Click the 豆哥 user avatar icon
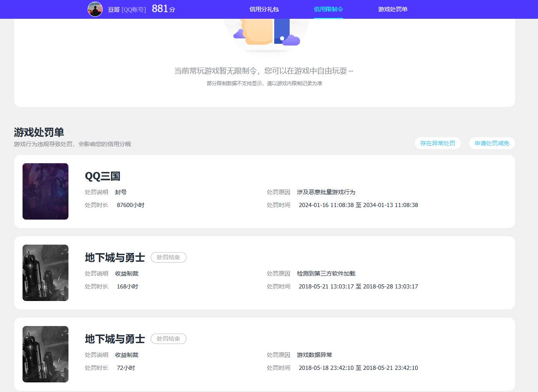538x392 pixels. coord(95,9)
